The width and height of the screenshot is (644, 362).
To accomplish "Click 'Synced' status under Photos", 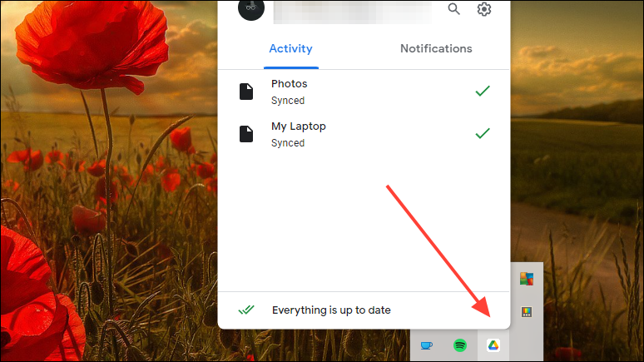I will [288, 101].
